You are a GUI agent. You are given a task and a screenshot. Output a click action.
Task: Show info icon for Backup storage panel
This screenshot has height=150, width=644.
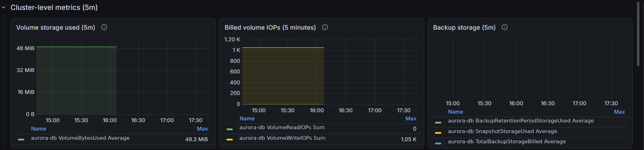point(505,27)
